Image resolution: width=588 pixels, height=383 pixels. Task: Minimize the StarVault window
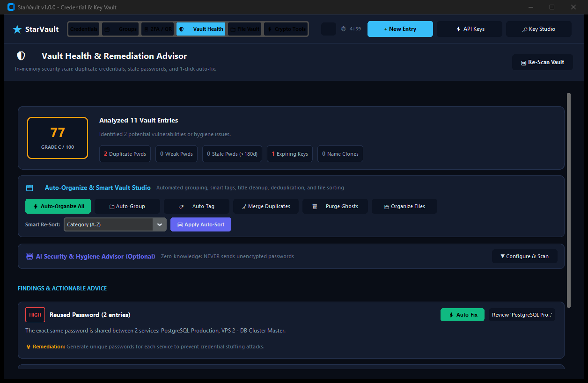click(x=530, y=7)
